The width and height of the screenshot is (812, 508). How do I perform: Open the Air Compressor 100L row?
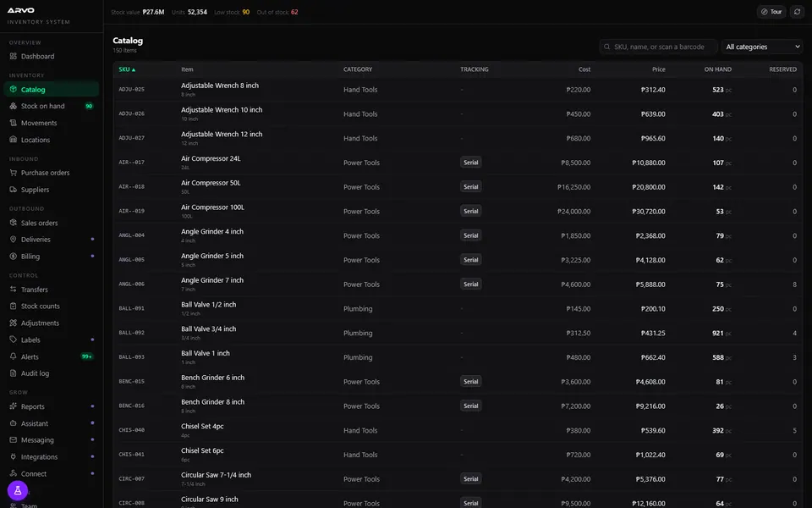click(x=458, y=211)
